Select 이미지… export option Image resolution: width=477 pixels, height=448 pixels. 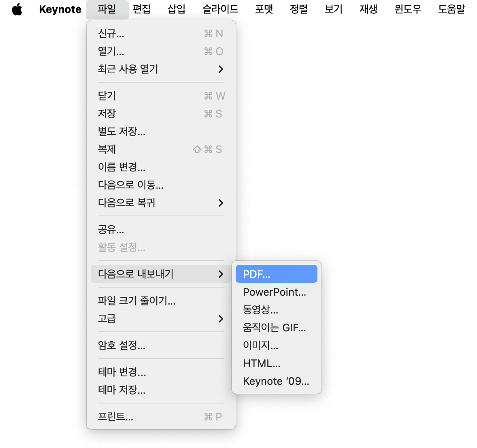(x=276, y=345)
